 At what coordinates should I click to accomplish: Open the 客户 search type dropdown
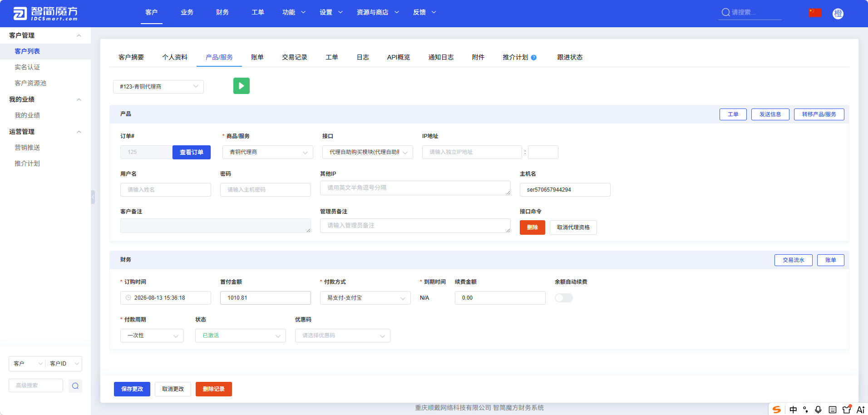[x=27, y=364]
